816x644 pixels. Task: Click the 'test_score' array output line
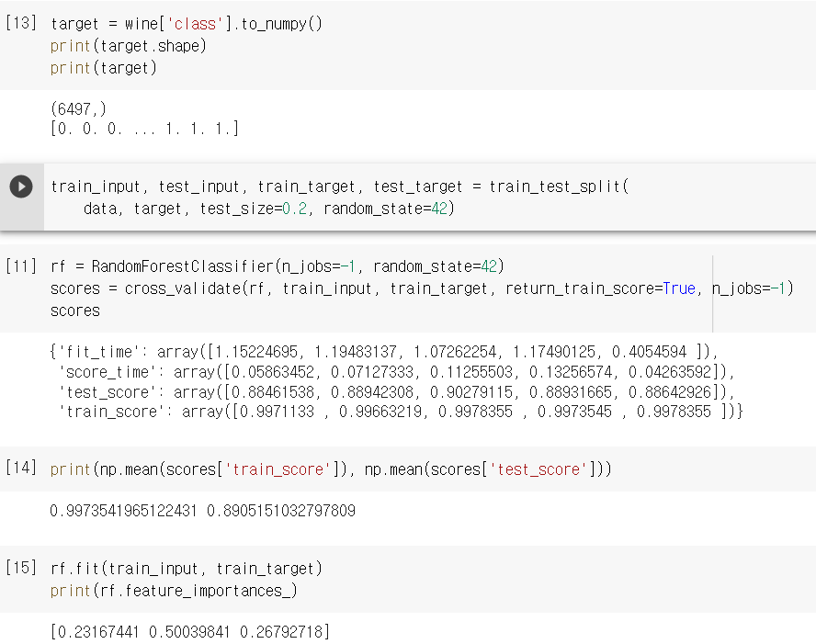397,391
